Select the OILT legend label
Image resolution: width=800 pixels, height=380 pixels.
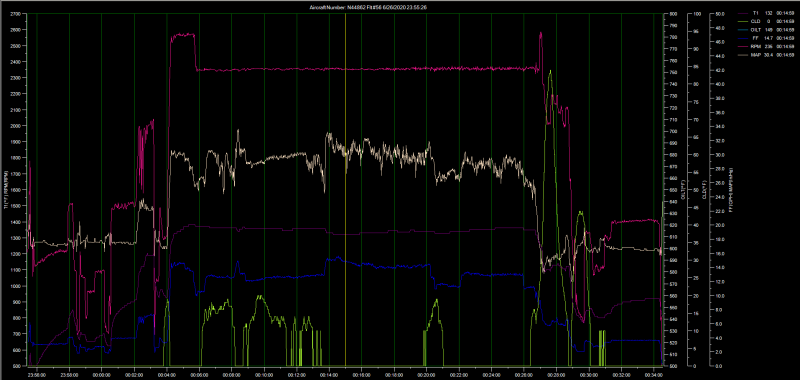(x=756, y=30)
